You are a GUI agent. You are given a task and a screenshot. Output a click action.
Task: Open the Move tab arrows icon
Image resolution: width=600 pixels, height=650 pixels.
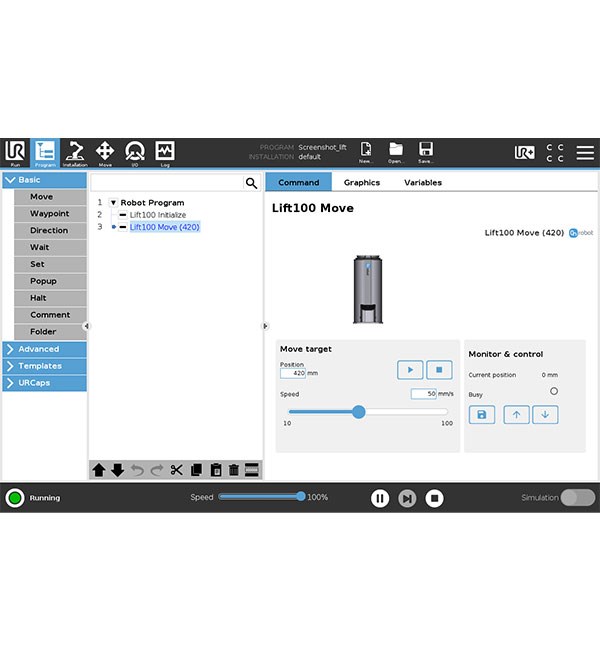(105, 153)
